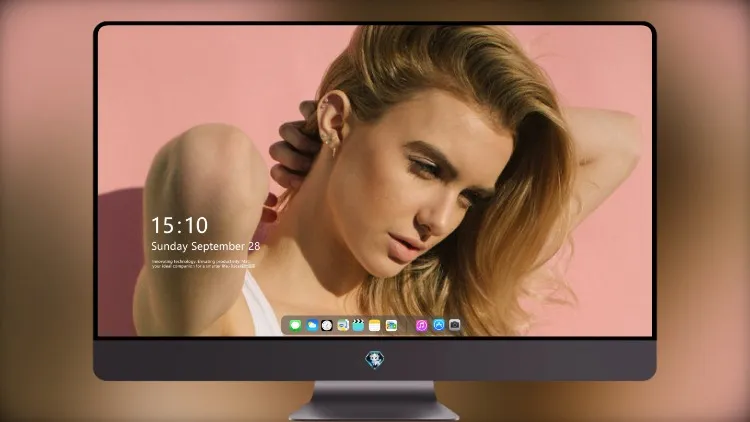Open the Camera app in the dock
The height and width of the screenshot is (422, 750).
click(x=455, y=325)
